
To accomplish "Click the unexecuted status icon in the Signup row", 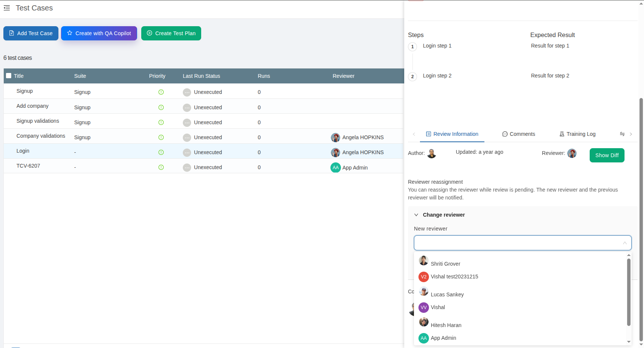I will coord(187,92).
